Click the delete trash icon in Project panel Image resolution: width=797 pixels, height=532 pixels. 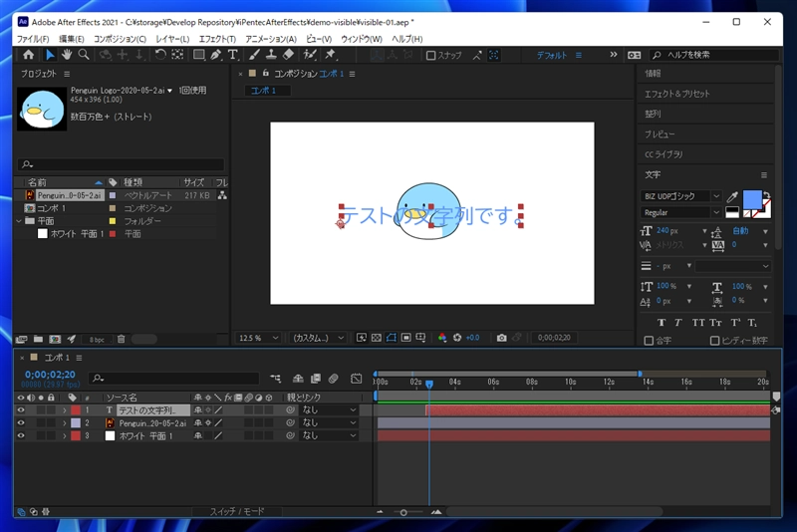(x=121, y=339)
